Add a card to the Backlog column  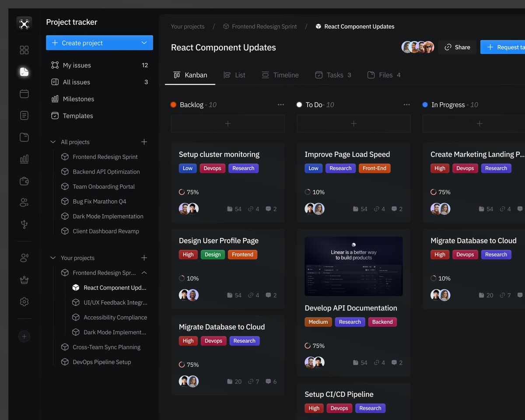228,124
